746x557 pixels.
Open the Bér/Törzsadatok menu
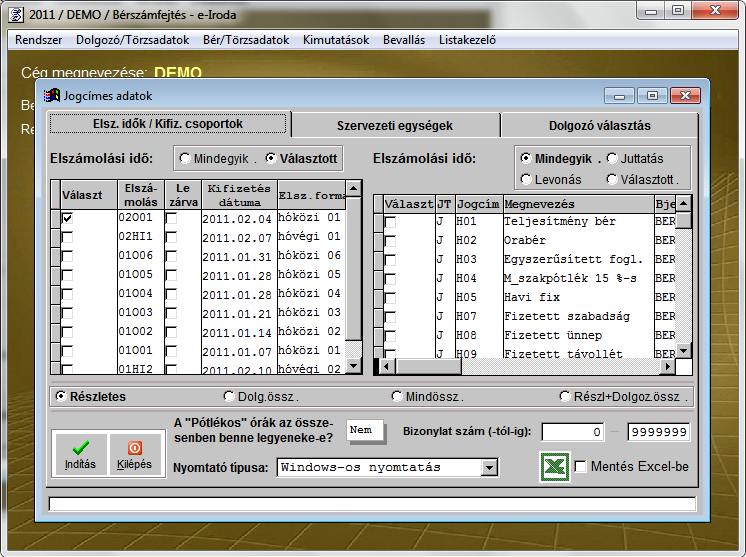pos(246,40)
